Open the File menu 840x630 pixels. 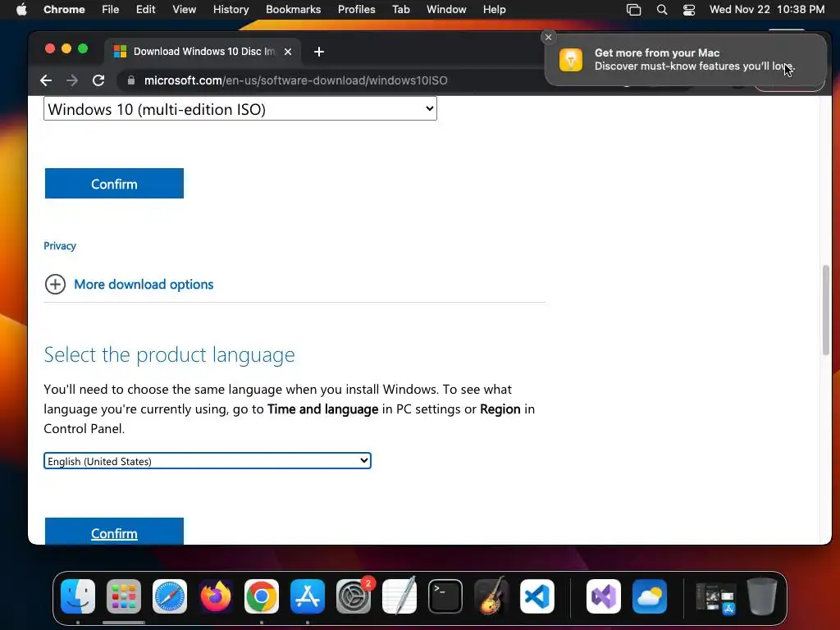tap(111, 10)
